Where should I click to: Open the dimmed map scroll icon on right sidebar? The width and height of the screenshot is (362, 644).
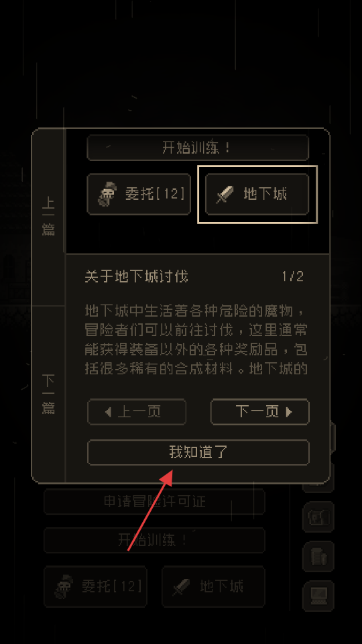coord(318,517)
